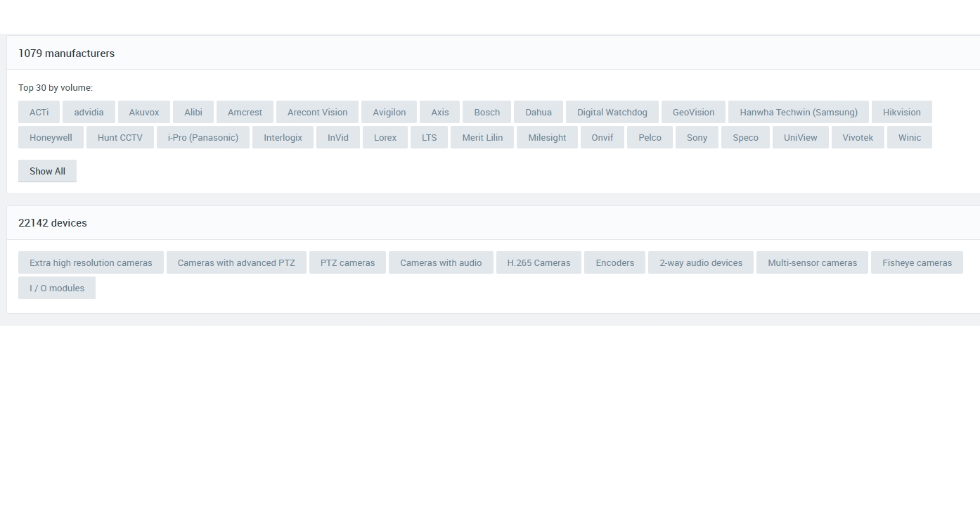
Task: Select the H.265 Cameras filter
Action: tap(539, 262)
